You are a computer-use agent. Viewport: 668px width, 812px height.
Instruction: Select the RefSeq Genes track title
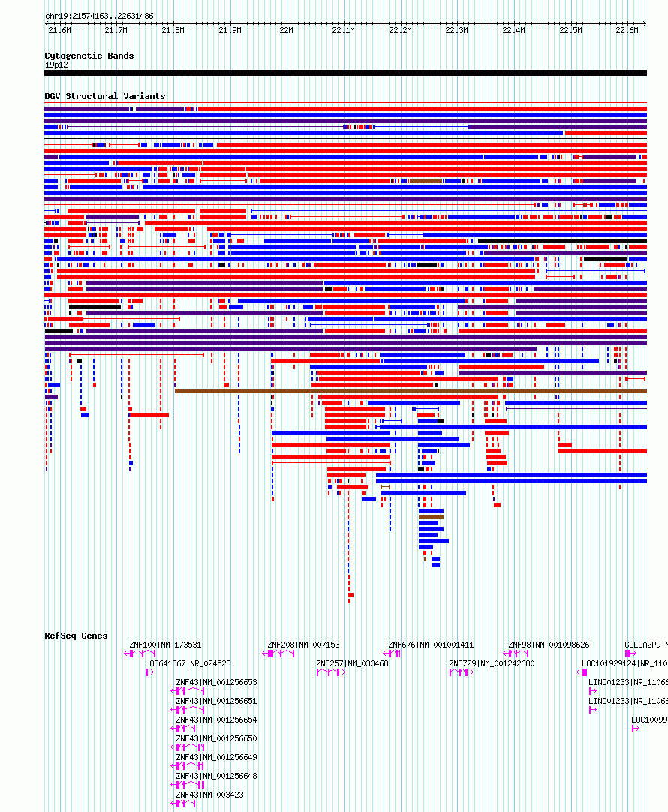pos(76,636)
